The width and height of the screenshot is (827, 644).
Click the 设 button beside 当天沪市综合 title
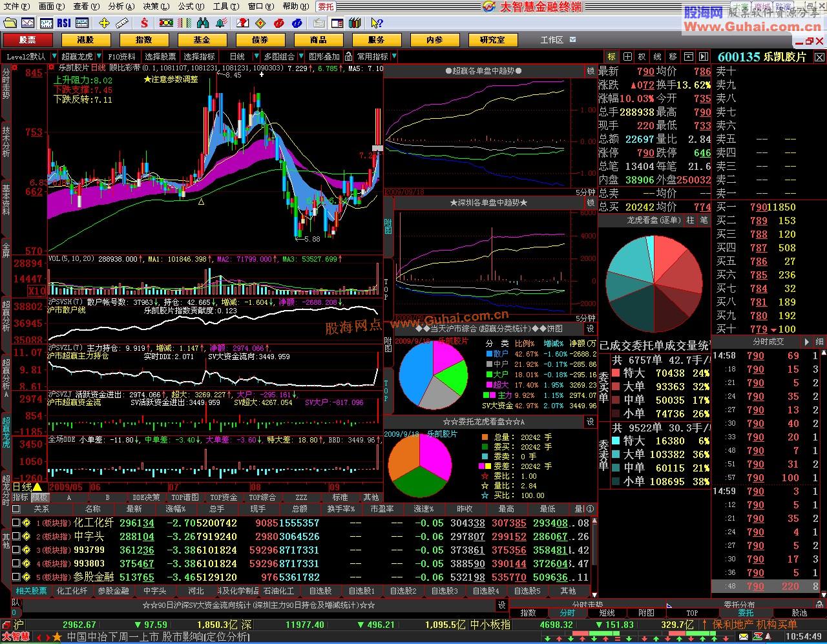tap(591, 328)
